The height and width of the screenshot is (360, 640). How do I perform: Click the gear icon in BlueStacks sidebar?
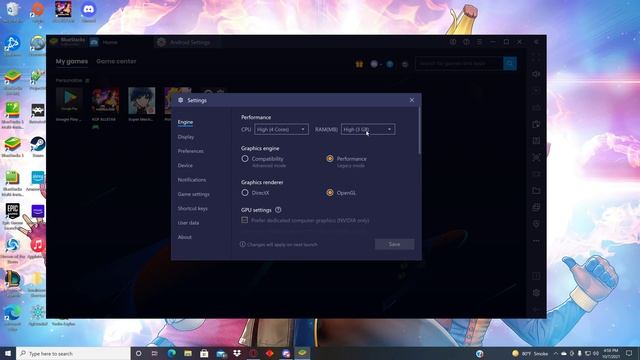536,293
